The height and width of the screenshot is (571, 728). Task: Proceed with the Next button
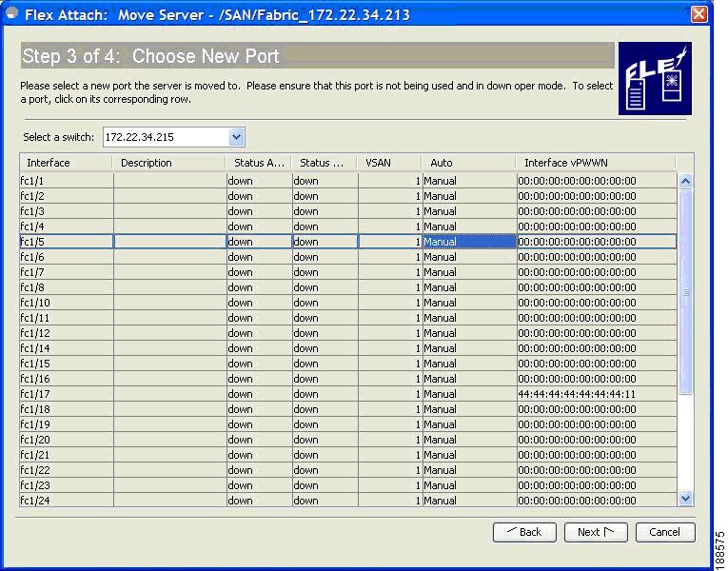point(596,532)
